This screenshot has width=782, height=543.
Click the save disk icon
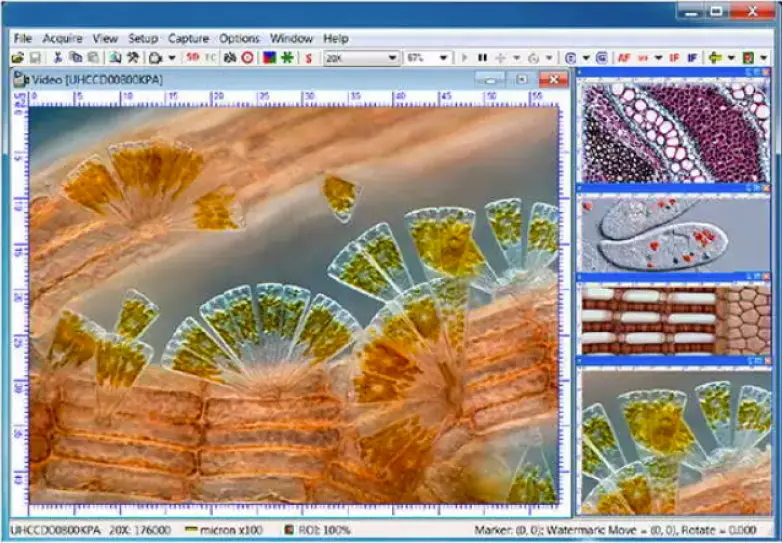click(35, 58)
